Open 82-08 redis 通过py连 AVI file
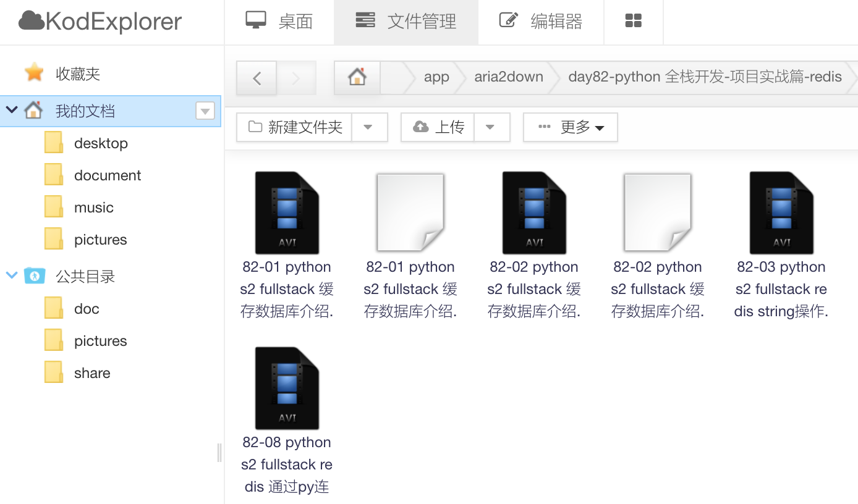858x504 pixels. click(287, 388)
